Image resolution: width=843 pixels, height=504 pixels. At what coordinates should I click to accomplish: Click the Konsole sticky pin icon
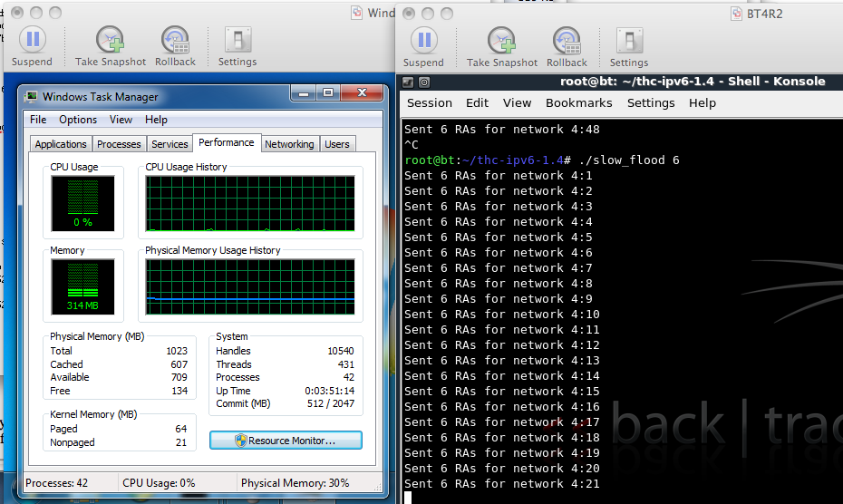[x=423, y=82]
